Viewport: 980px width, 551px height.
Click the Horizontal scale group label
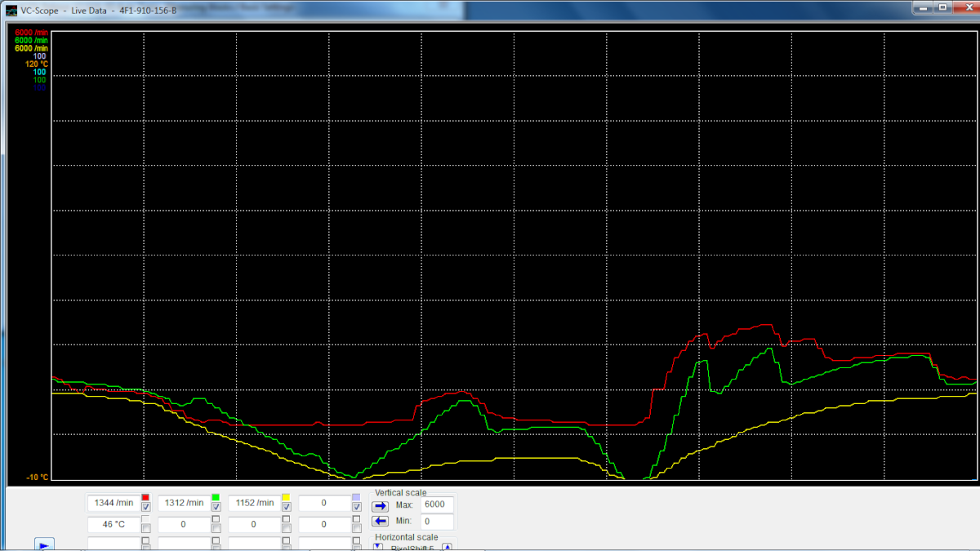[406, 537]
